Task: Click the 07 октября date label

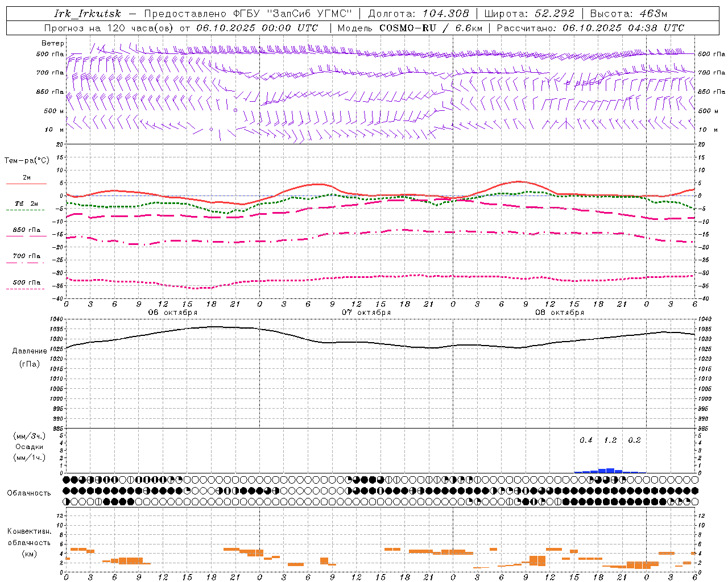Action: (366, 313)
